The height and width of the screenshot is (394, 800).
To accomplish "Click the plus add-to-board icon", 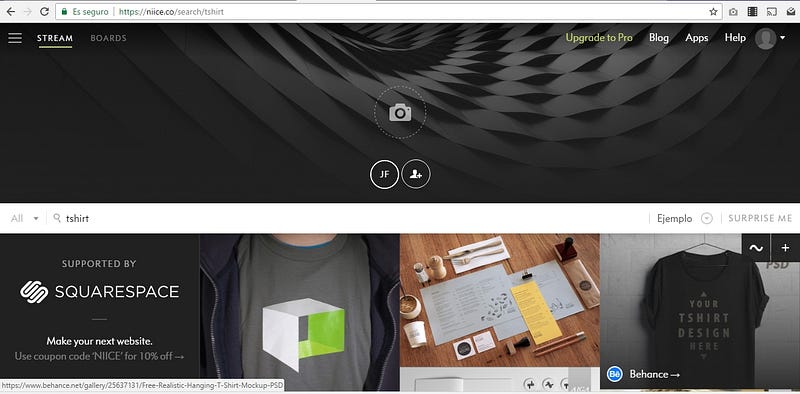I will 786,248.
